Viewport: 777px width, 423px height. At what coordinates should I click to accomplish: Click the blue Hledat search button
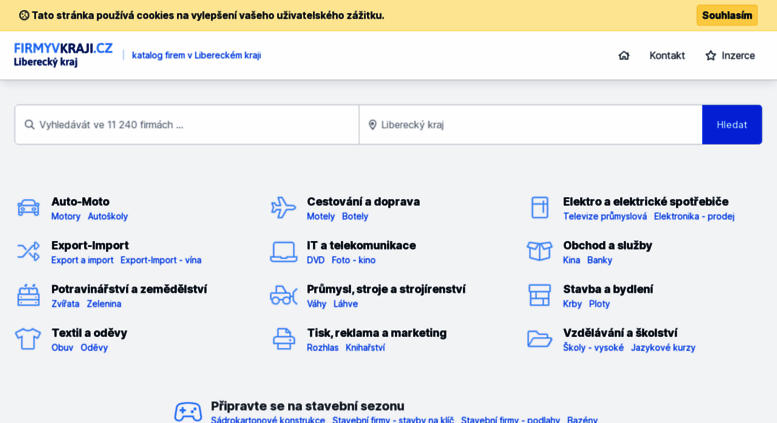tap(731, 125)
